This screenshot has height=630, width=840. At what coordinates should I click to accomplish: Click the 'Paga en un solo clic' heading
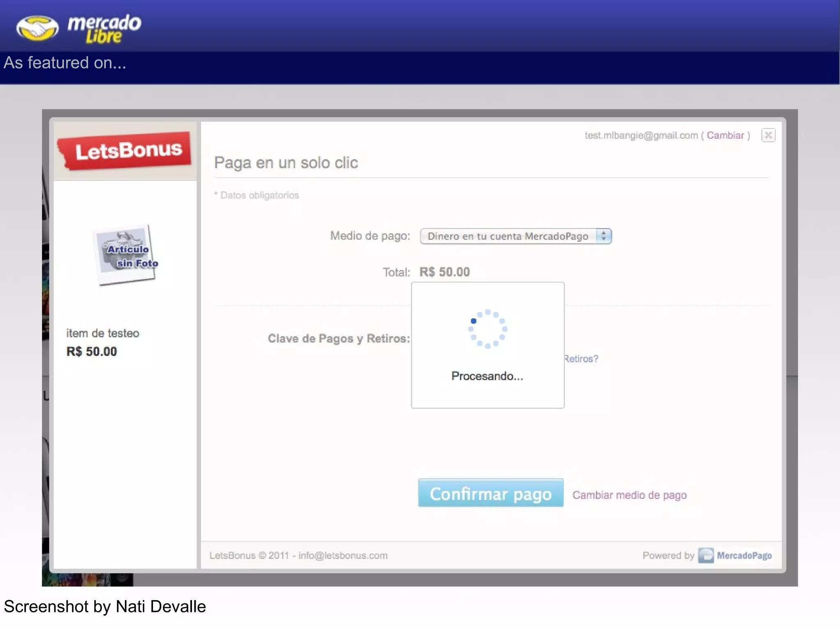click(286, 163)
